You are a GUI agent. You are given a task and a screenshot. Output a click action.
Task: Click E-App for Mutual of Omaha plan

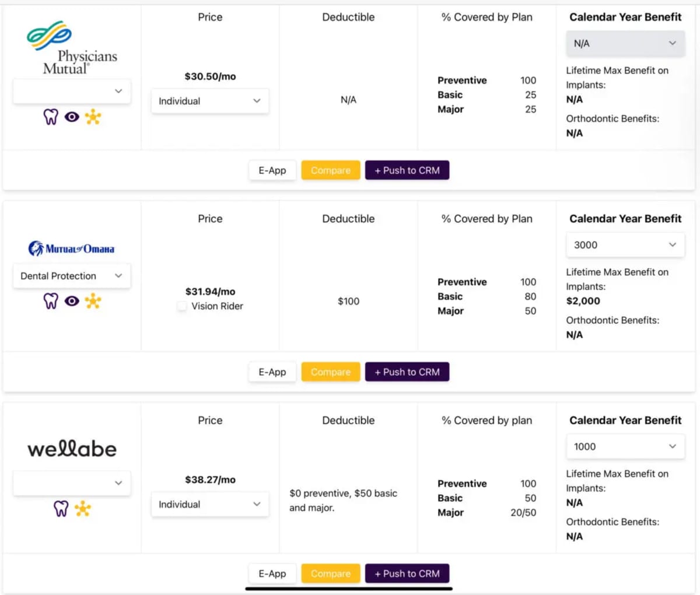point(272,372)
